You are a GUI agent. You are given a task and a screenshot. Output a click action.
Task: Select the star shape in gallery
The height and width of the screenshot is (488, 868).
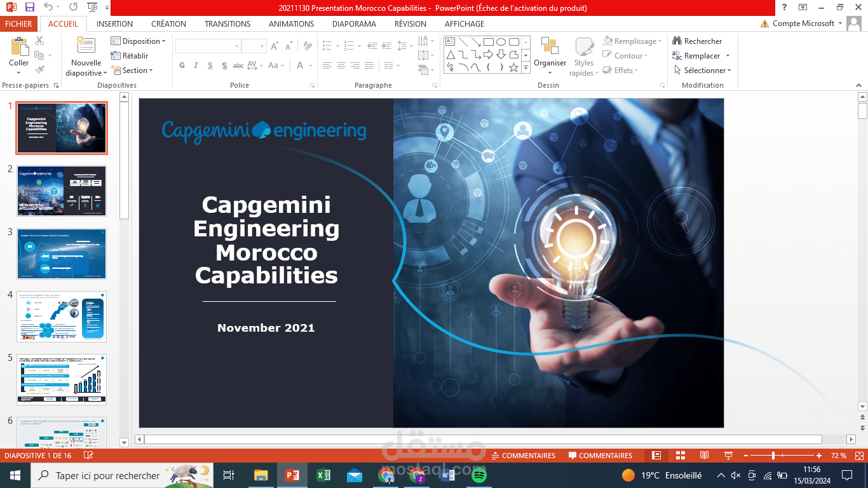pos(513,67)
